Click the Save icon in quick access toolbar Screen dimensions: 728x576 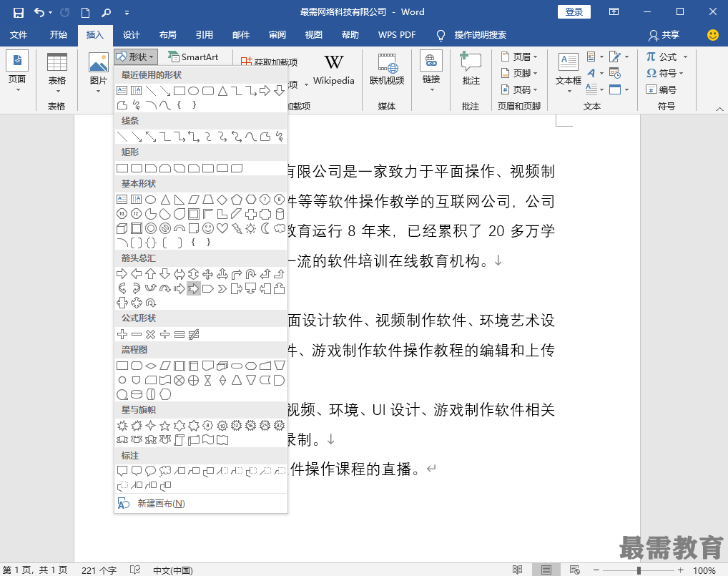pos(18,13)
